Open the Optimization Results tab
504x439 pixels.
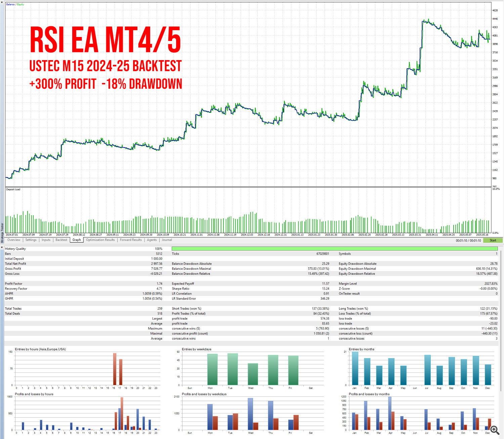pos(100,240)
